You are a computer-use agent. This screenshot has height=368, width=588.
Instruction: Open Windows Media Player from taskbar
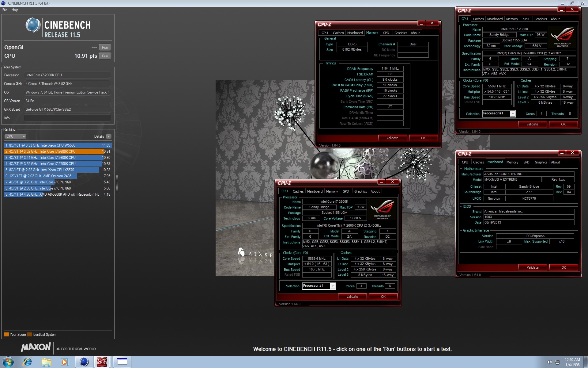tap(65, 362)
